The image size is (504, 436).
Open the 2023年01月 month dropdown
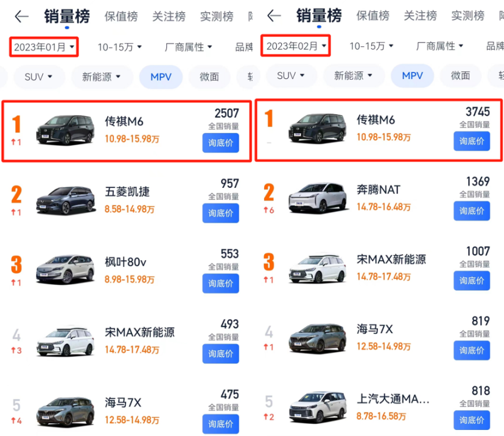[44, 47]
